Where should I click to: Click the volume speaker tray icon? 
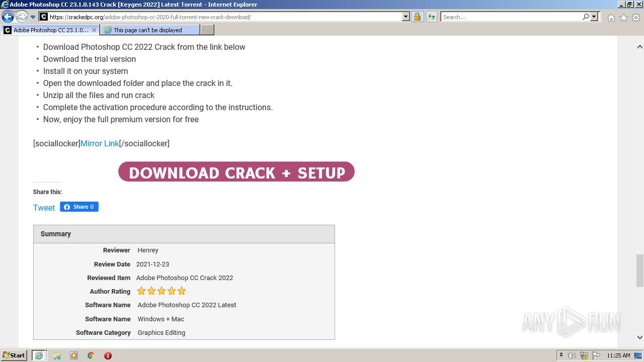[572, 355]
